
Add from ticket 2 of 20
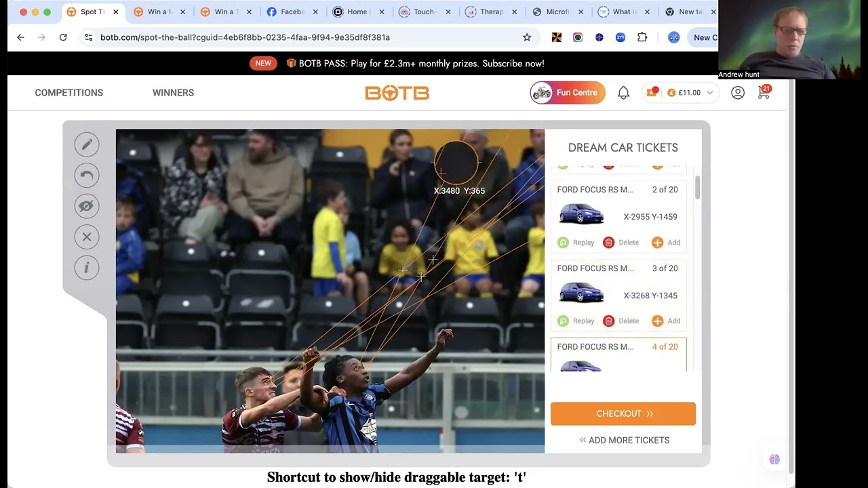666,243
